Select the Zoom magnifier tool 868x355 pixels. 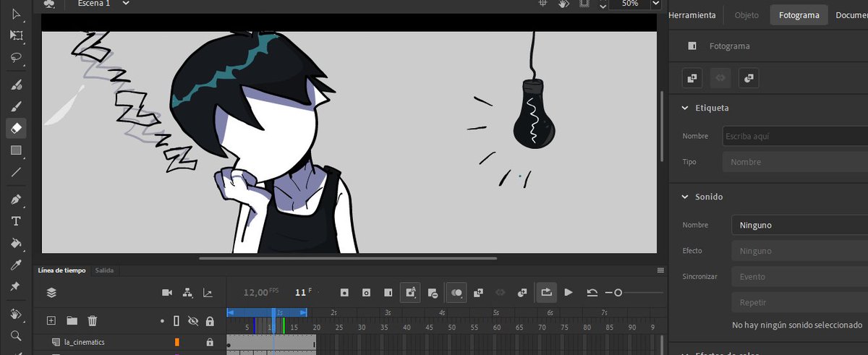coord(16,335)
